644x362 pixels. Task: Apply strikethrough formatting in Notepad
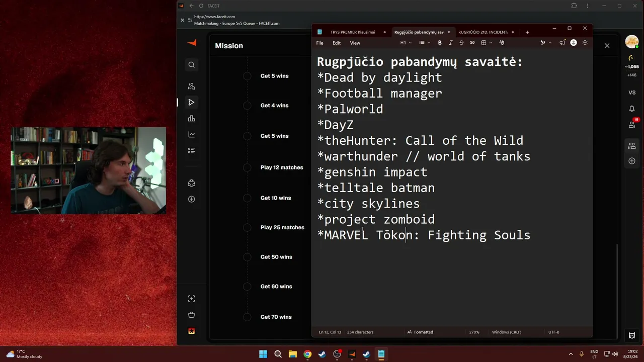tap(461, 43)
